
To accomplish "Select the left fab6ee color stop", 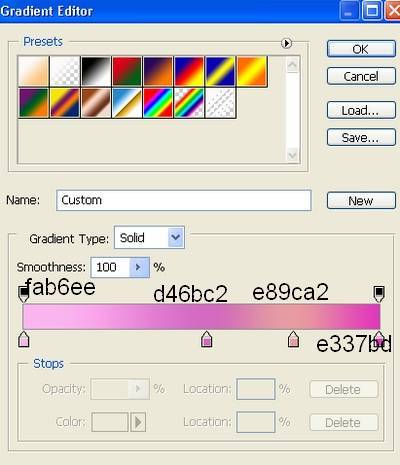I will 24,339.
